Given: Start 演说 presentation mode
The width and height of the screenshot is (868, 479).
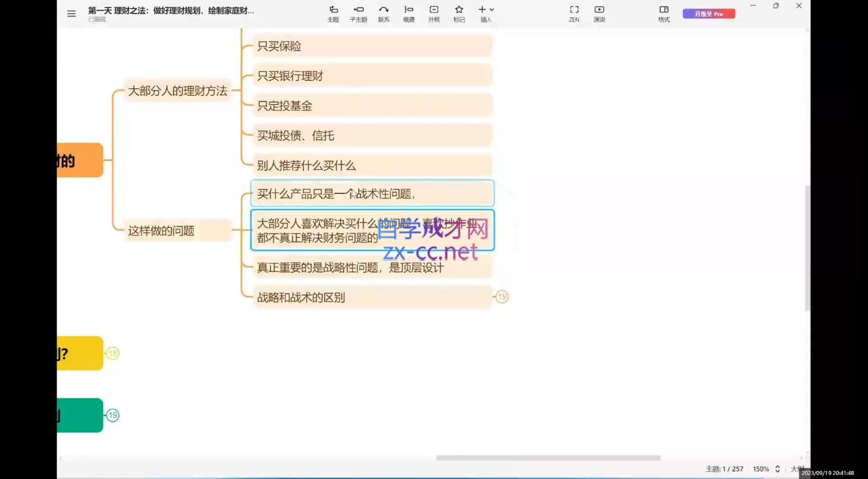Looking at the screenshot, I should pos(599,13).
